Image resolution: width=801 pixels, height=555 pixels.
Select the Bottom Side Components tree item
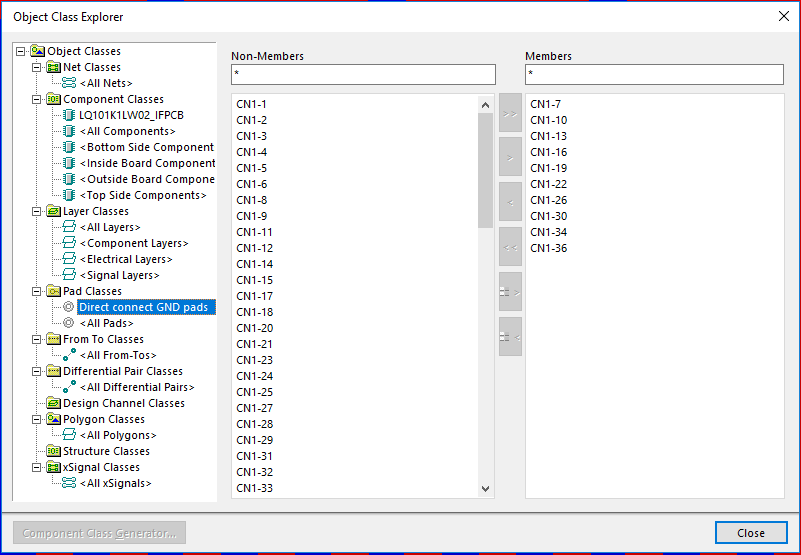pyautogui.click(x=147, y=147)
